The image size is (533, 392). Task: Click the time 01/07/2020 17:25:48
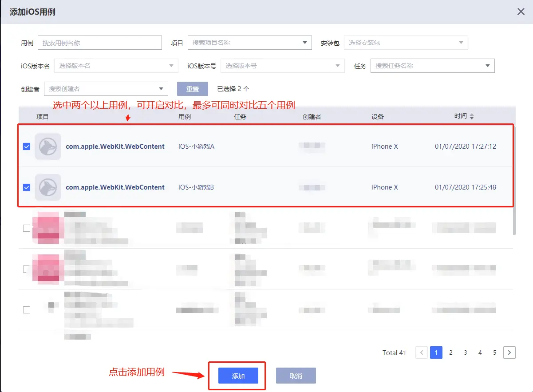point(466,187)
